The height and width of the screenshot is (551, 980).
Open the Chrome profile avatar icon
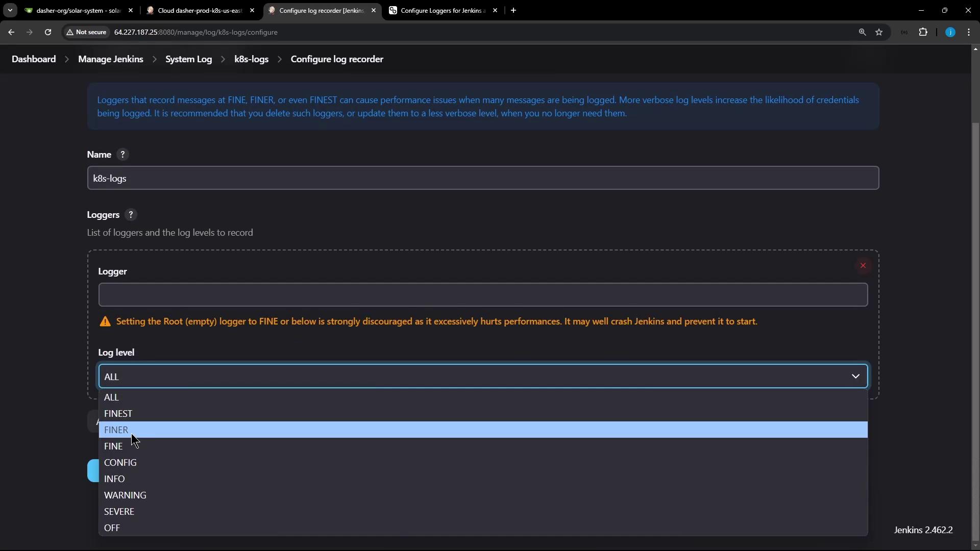950,32
